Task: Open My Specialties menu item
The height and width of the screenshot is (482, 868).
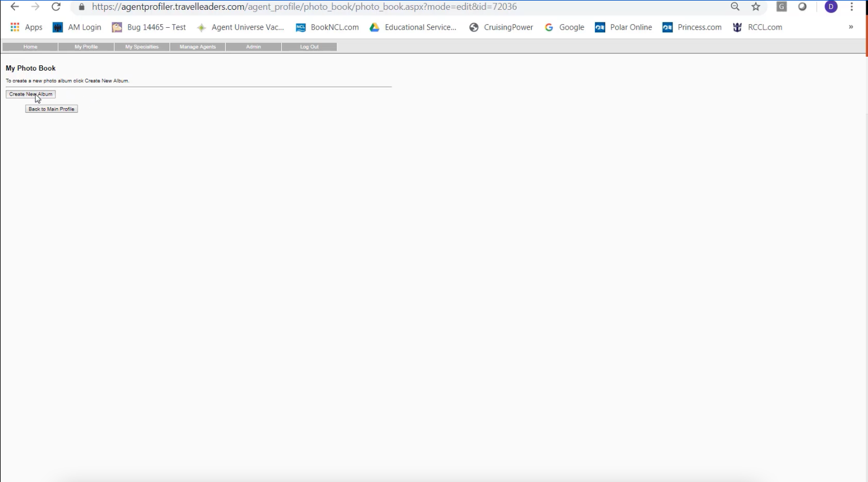Action: pyautogui.click(x=142, y=47)
